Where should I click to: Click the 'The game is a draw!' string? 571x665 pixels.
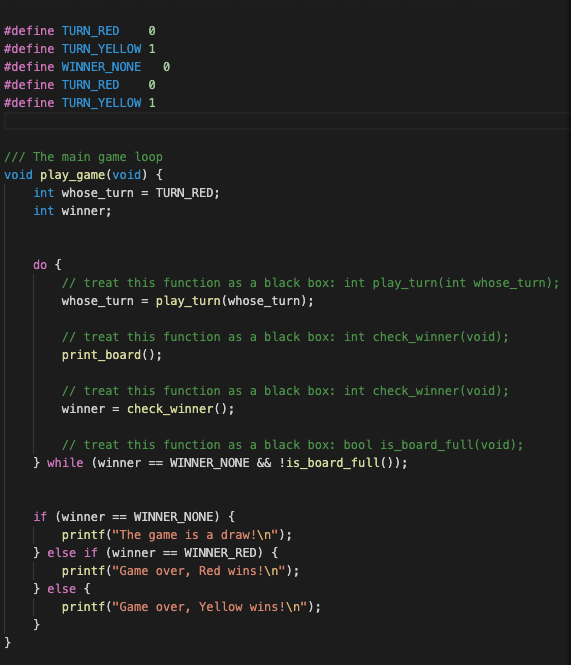pos(195,535)
